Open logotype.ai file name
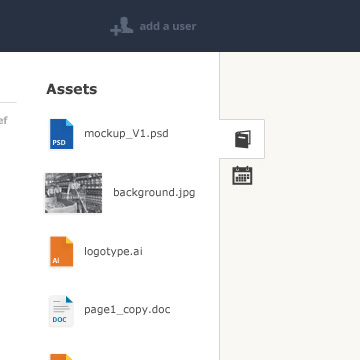 (x=113, y=251)
